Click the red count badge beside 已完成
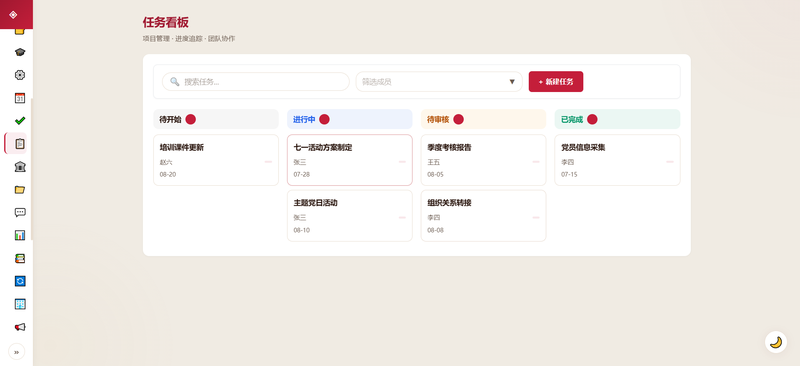 point(592,119)
